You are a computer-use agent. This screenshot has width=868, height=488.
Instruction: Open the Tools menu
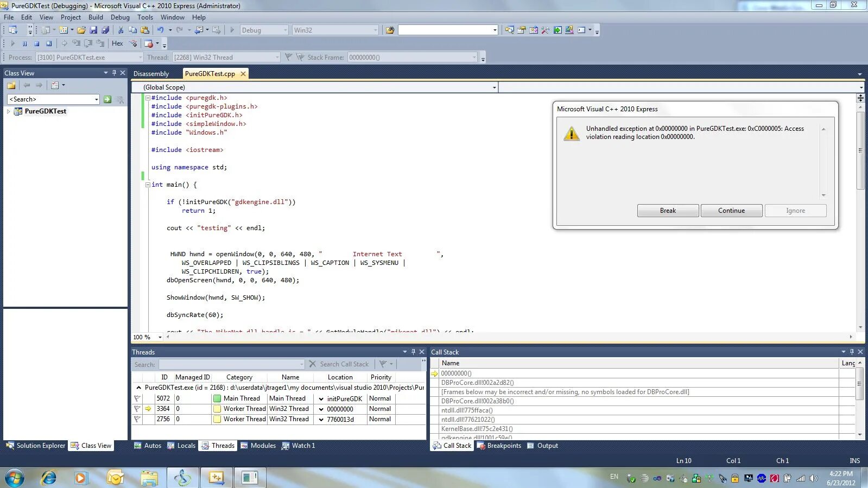coord(145,17)
